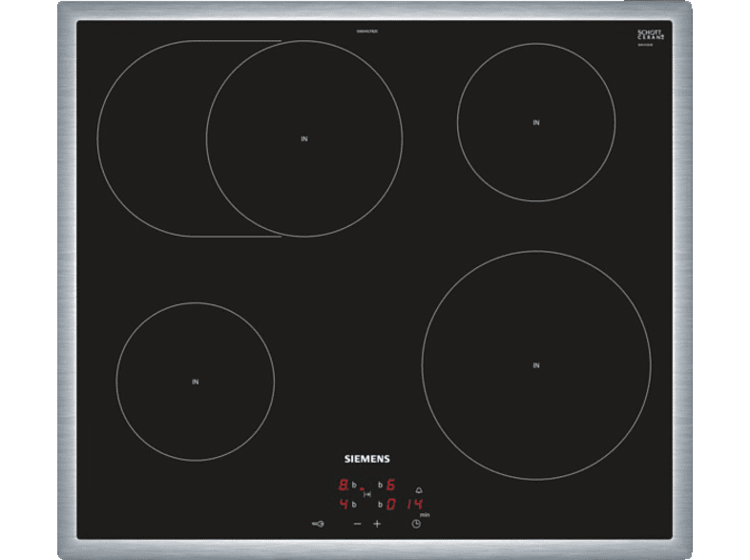Select the red display showing 0
Viewport: 750px width, 560px height.
tap(391, 504)
